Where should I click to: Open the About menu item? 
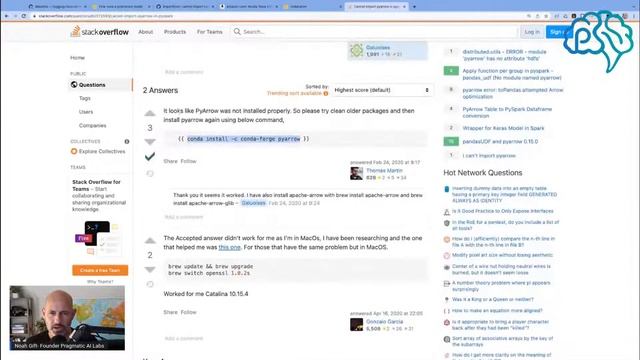pyautogui.click(x=145, y=32)
